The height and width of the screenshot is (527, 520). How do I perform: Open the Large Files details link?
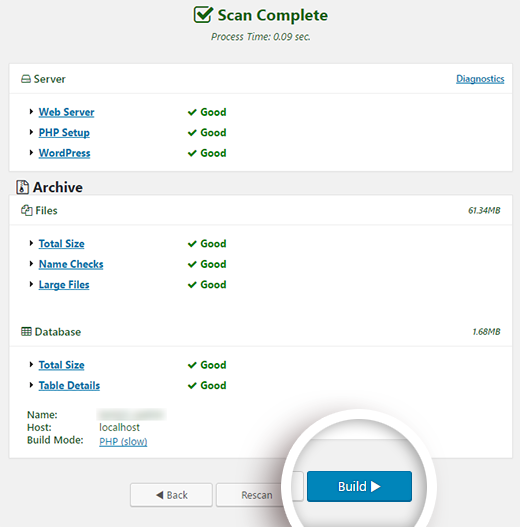pos(64,285)
